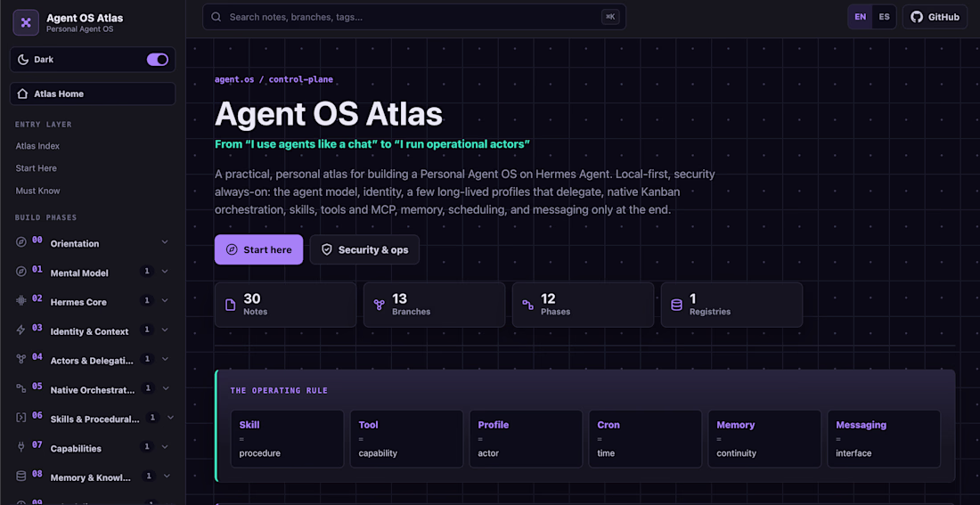Image resolution: width=980 pixels, height=505 pixels.
Task: Click the Messaging = interface card
Action: [x=885, y=439]
